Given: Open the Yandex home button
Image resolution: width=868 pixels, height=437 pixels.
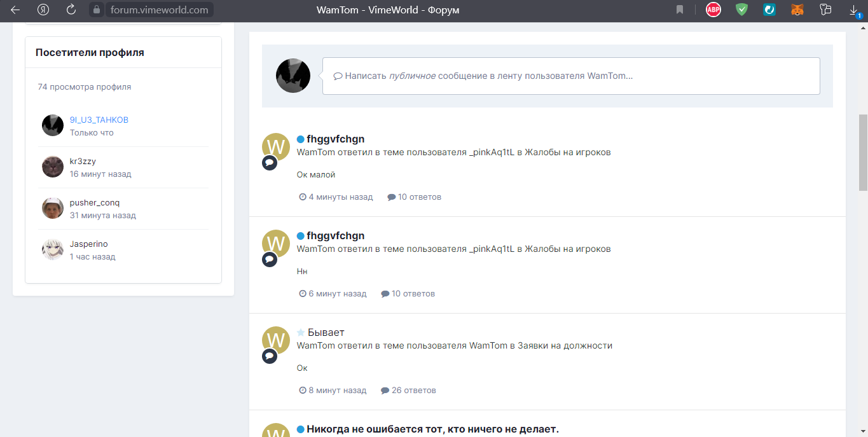Looking at the screenshot, I should click(x=43, y=10).
